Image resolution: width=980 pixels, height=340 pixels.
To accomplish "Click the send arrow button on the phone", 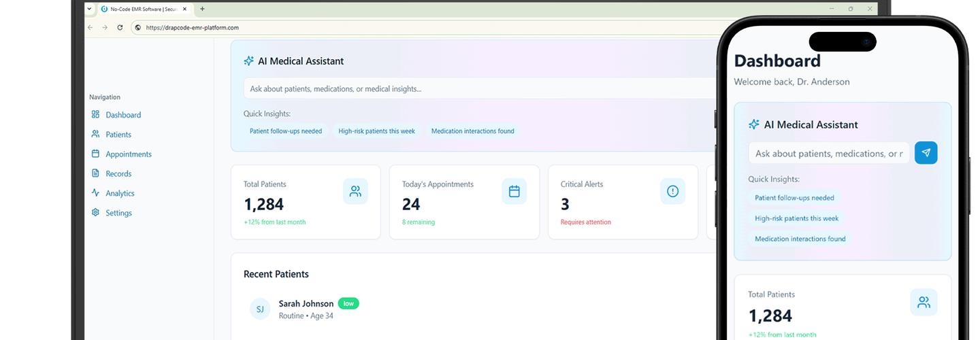I will pos(926,153).
